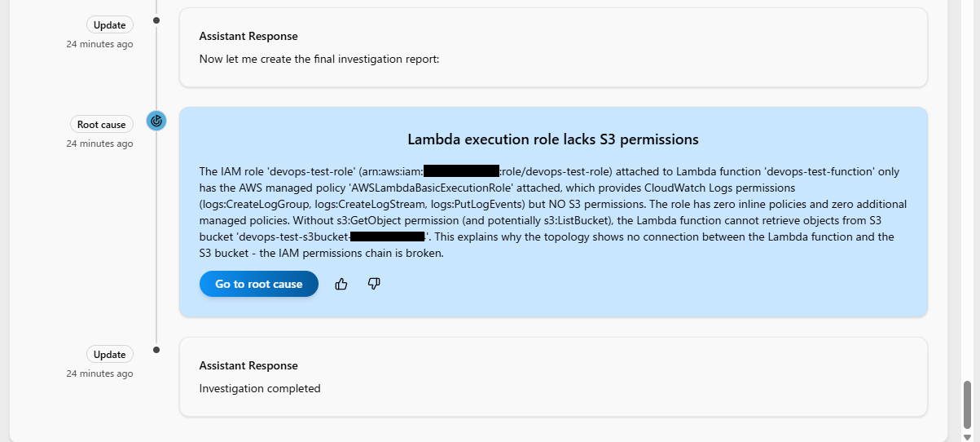The image size is (980, 442).
Task: Click the bottom Update badge
Action: [x=109, y=355]
